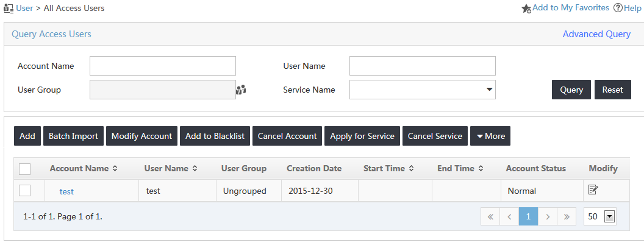Sort by Account Name column arrows

coord(115,168)
